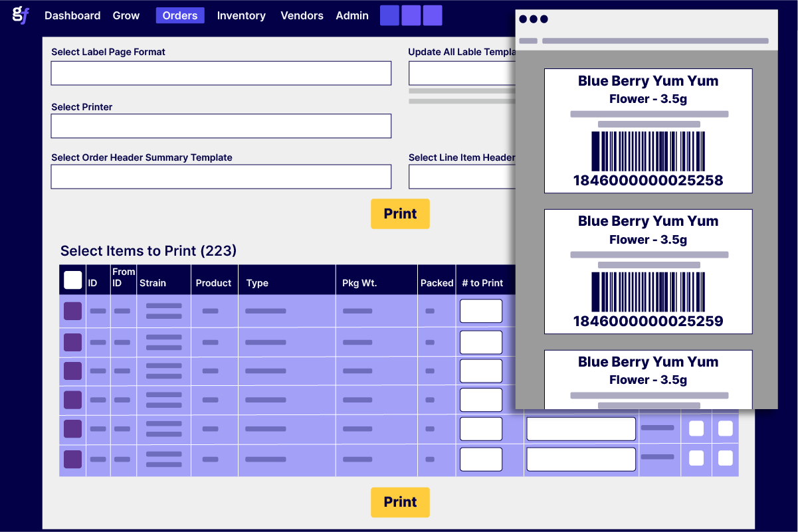
Task: Toggle fifth row's first right-side checkbox
Action: pyautogui.click(x=696, y=428)
